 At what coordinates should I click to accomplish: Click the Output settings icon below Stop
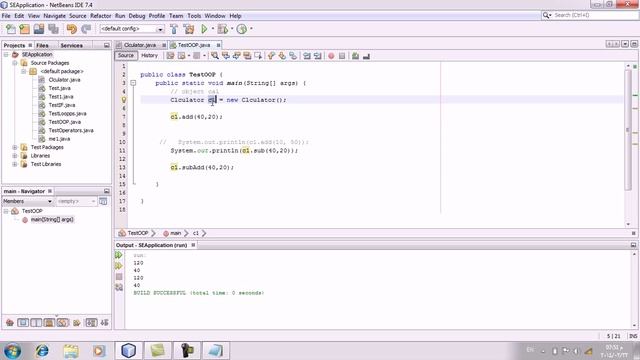coord(119,287)
